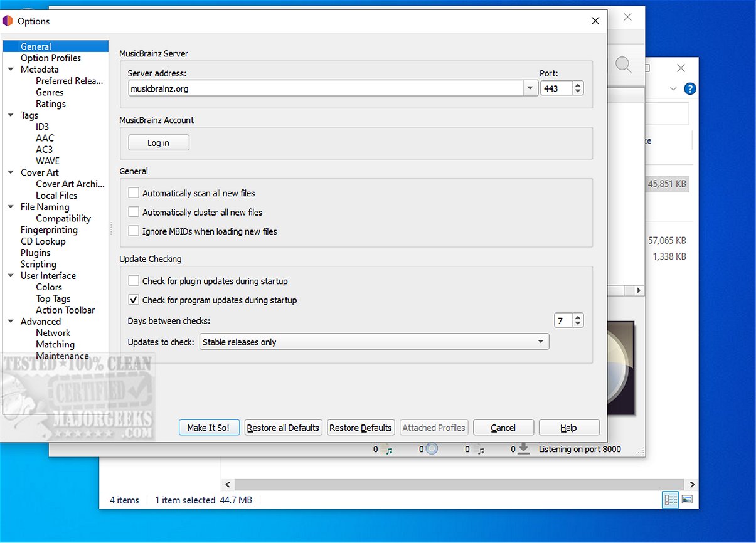Click the Server address text field
This screenshot has width=756, height=543.
(x=326, y=88)
